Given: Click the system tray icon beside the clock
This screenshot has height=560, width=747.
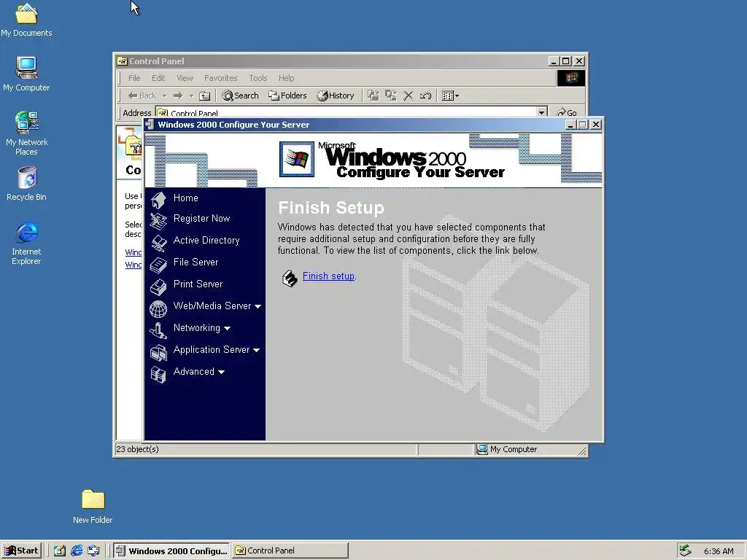Looking at the screenshot, I should click(x=685, y=551).
